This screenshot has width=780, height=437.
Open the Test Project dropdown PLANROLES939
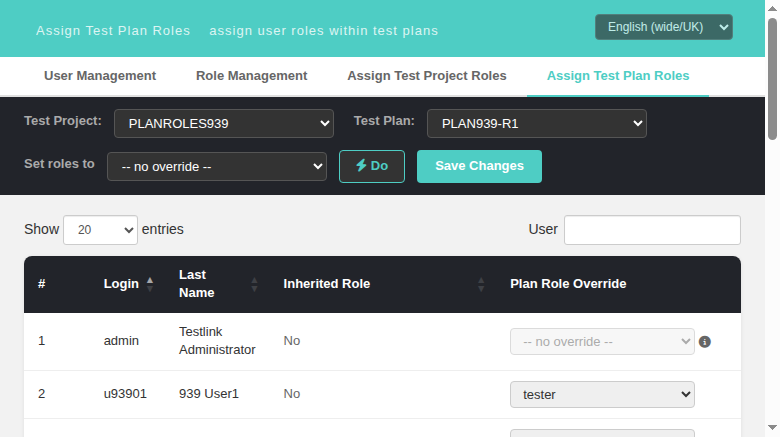[224, 123]
